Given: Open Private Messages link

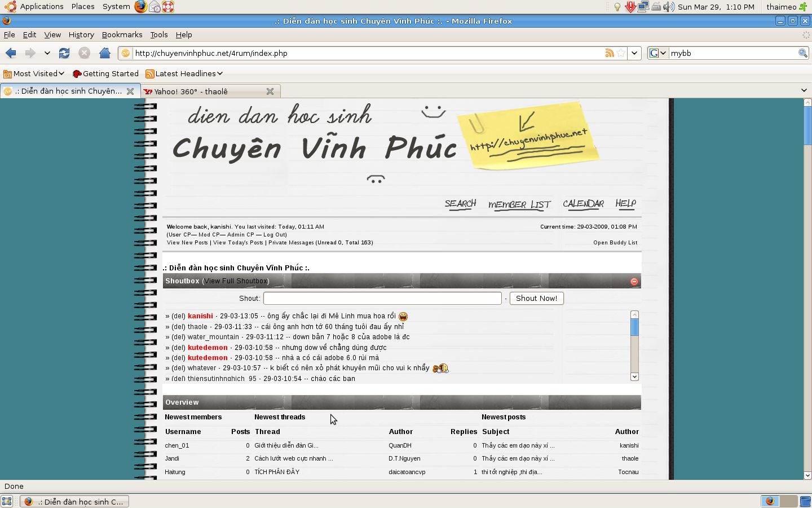Looking at the screenshot, I should tap(291, 243).
